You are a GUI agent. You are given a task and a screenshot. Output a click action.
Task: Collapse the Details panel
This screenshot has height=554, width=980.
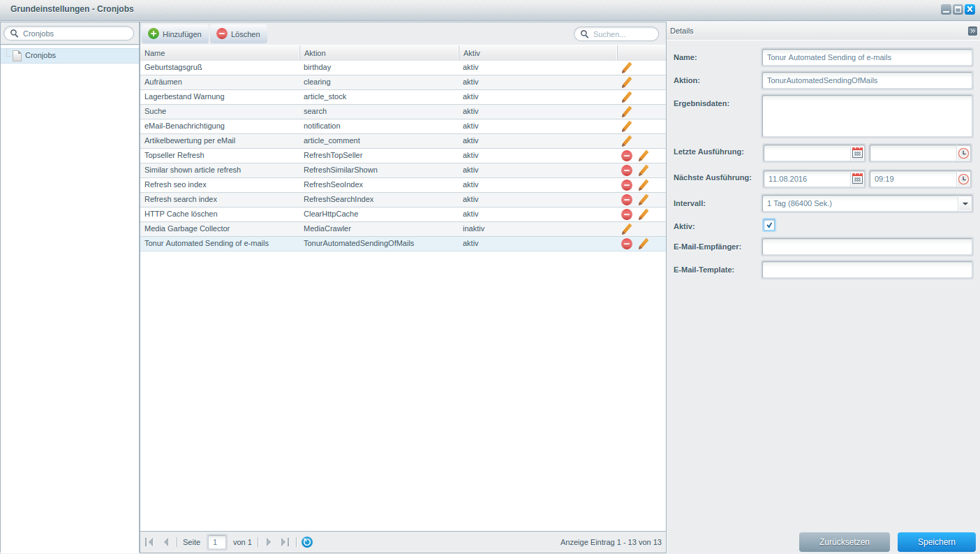[972, 31]
